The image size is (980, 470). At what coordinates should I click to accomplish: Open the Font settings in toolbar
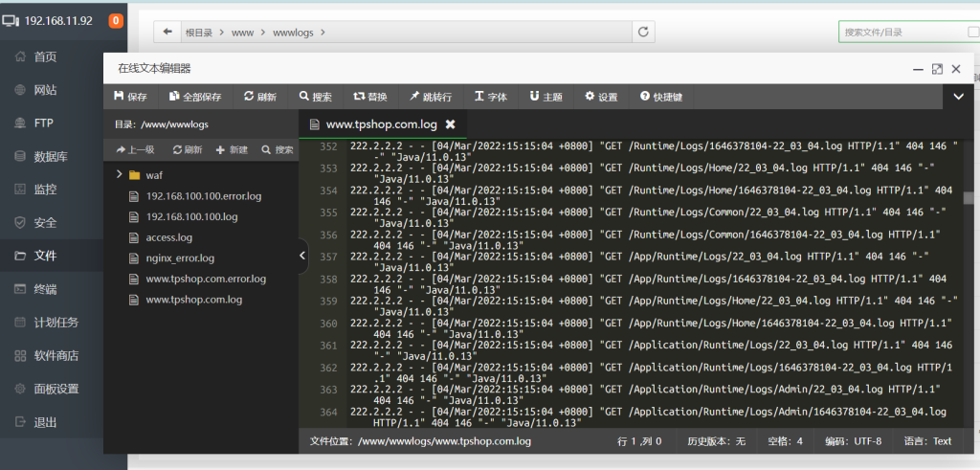[490, 97]
